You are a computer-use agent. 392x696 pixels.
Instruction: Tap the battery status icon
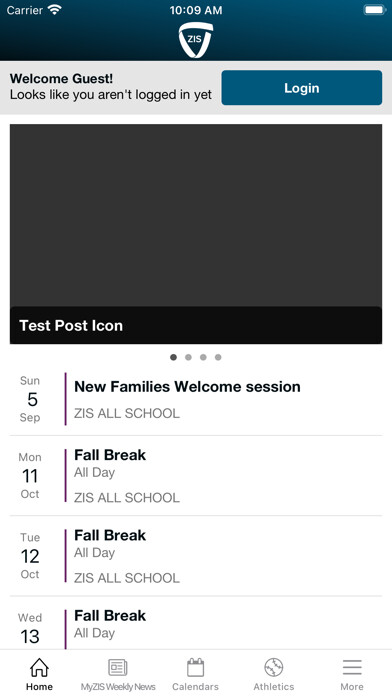[x=375, y=10]
